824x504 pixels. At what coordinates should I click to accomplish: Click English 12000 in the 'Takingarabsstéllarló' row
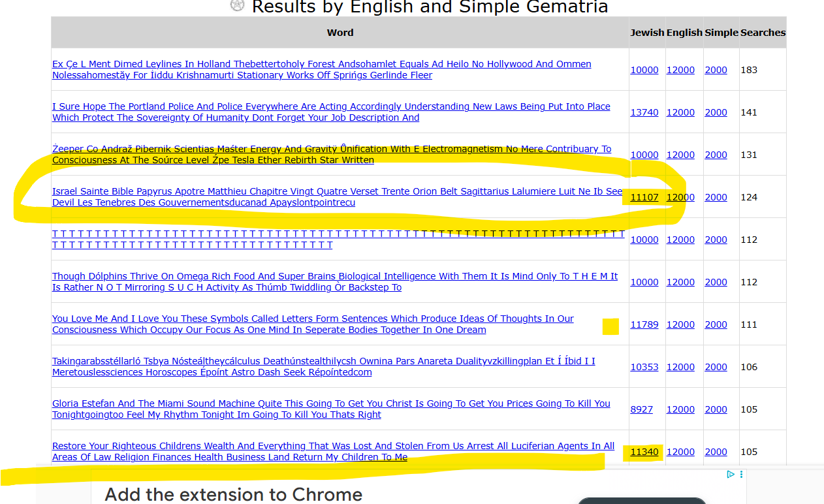tap(680, 367)
